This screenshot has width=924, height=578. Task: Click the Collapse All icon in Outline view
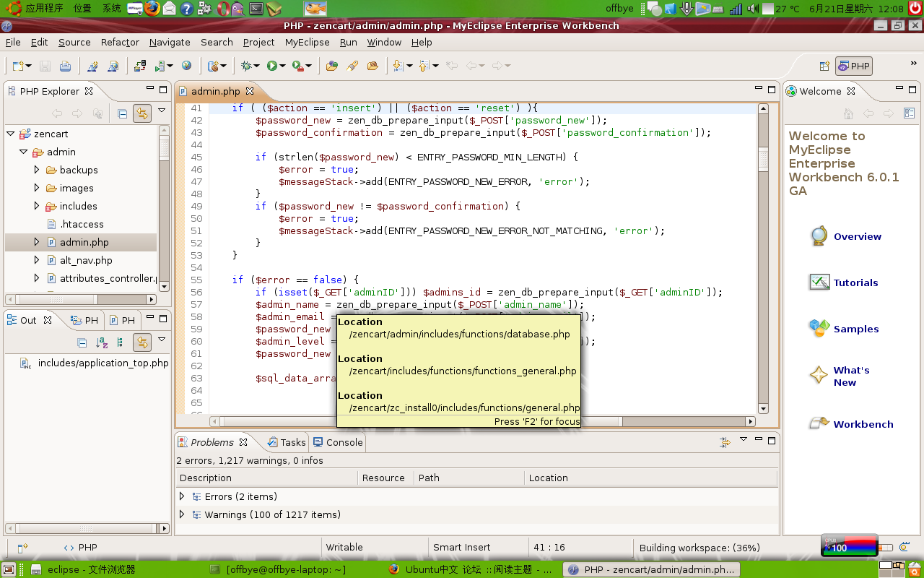[82, 342]
